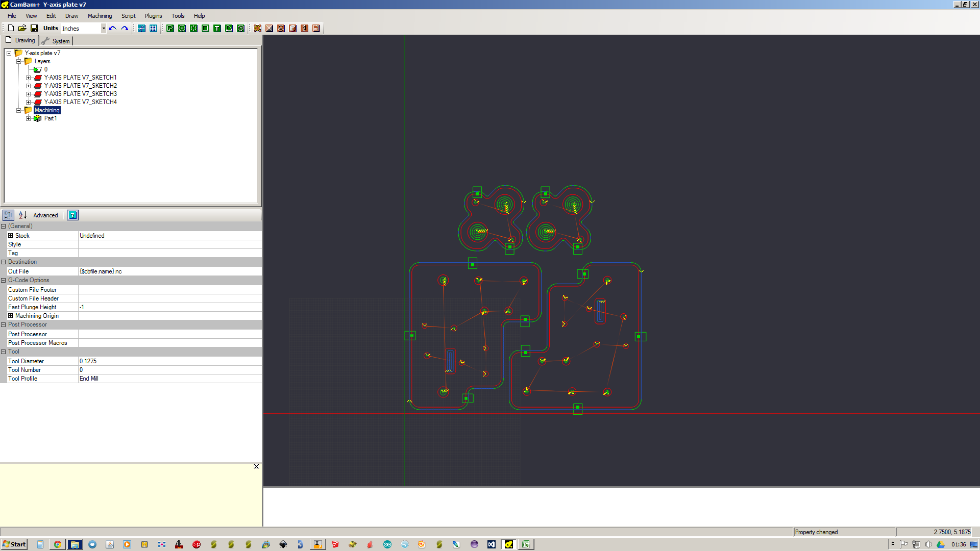This screenshot has width=980, height=551.
Task: Toggle visibility of Y-AXIS PLATE V7_SKETCH2
Action: click(x=37, y=85)
